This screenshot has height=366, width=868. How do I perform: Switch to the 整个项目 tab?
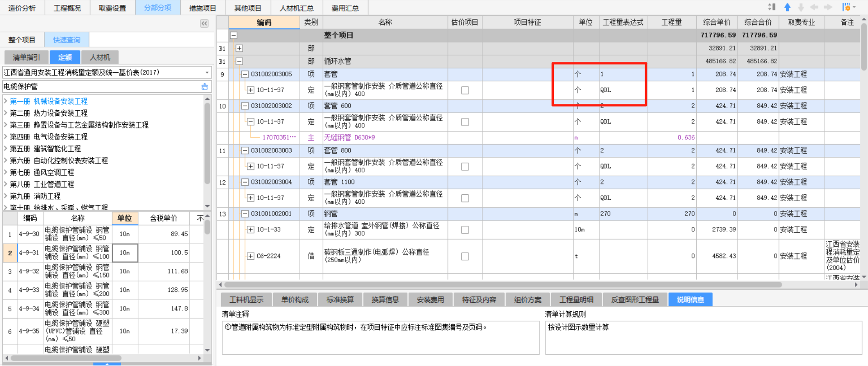point(22,40)
